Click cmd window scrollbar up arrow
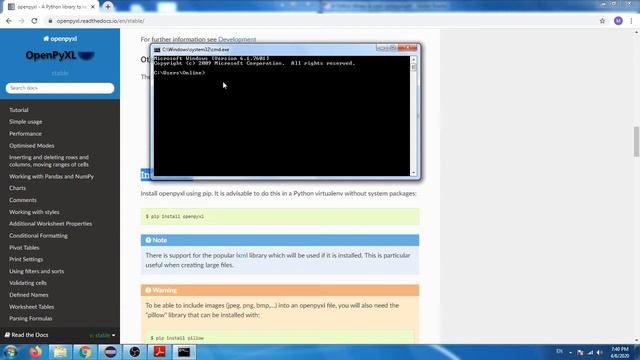Screen dimensions: 640x360 [x=413, y=60]
